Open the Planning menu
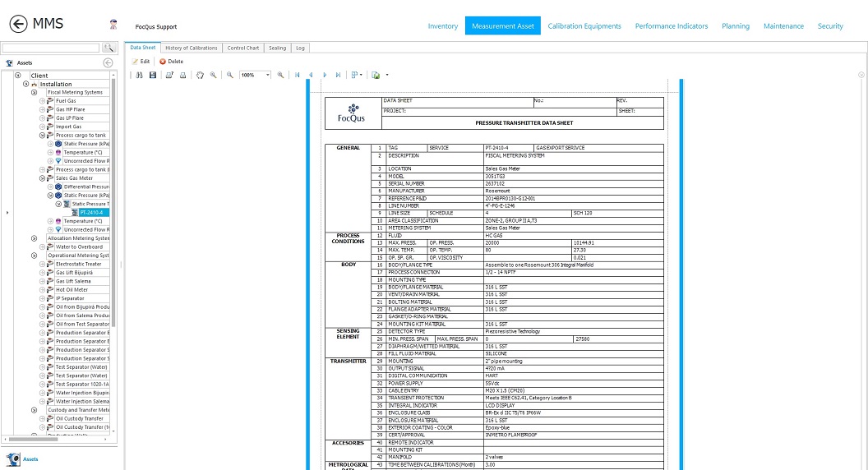This screenshot has width=868, height=470. point(735,26)
